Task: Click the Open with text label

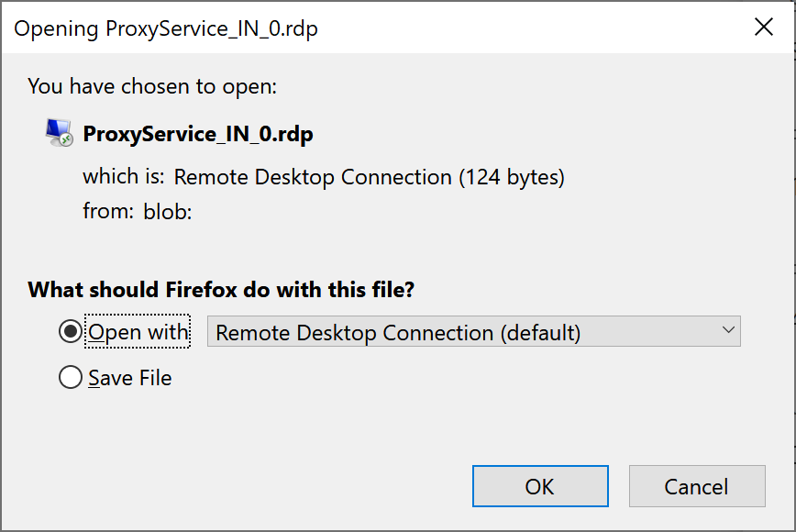Action: 138,332
